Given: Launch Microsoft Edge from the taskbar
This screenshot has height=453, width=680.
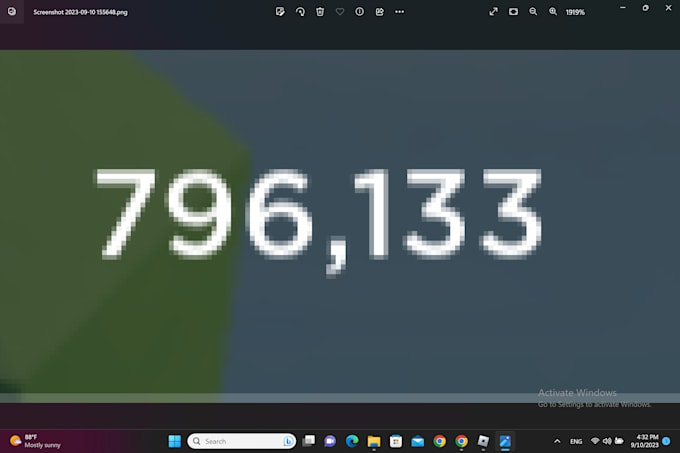Looking at the screenshot, I should [352, 441].
